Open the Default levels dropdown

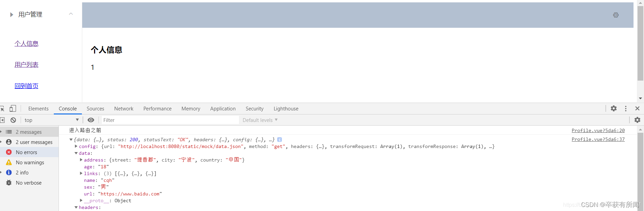(260, 120)
